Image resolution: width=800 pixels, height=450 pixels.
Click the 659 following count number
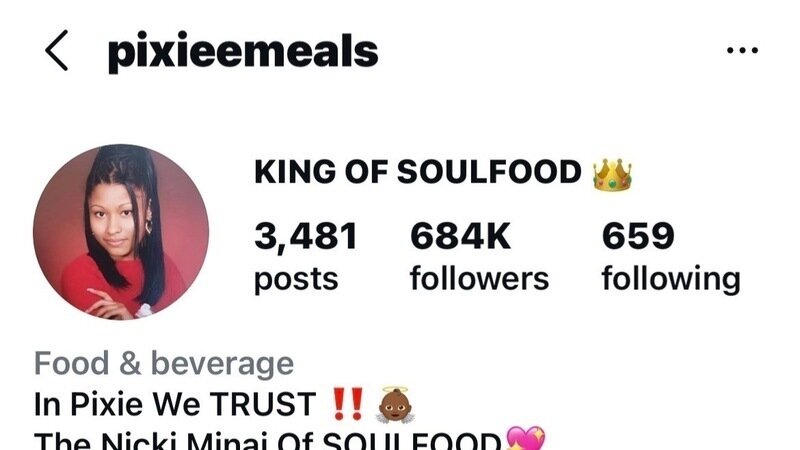[x=638, y=236]
